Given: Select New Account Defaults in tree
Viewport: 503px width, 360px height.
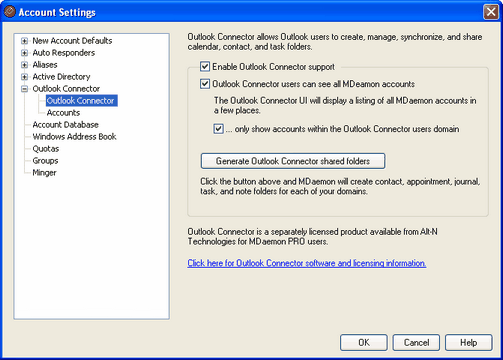Looking at the screenshot, I should pyautogui.click(x=72, y=41).
